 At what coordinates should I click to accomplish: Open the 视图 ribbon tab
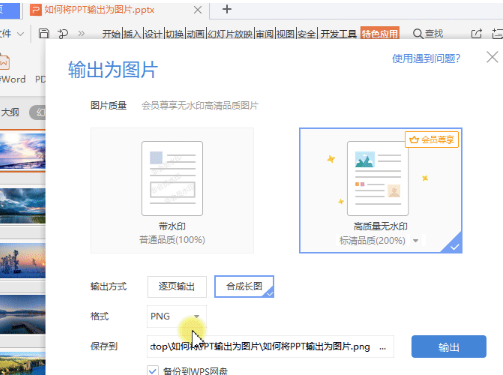tap(286, 34)
